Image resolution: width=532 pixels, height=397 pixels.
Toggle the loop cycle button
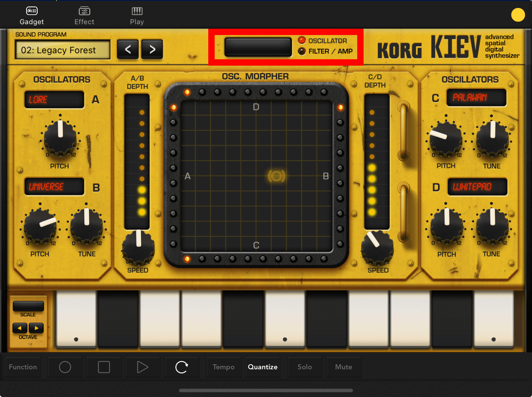[x=182, y=367]
